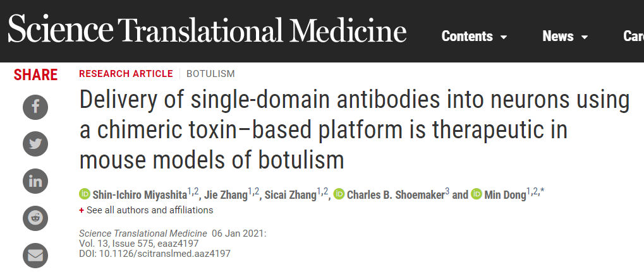Viewport: 644px width, 272px height.
Task: Open the Science Translational Medicine homepage logo
Action: tap(207, 30)
